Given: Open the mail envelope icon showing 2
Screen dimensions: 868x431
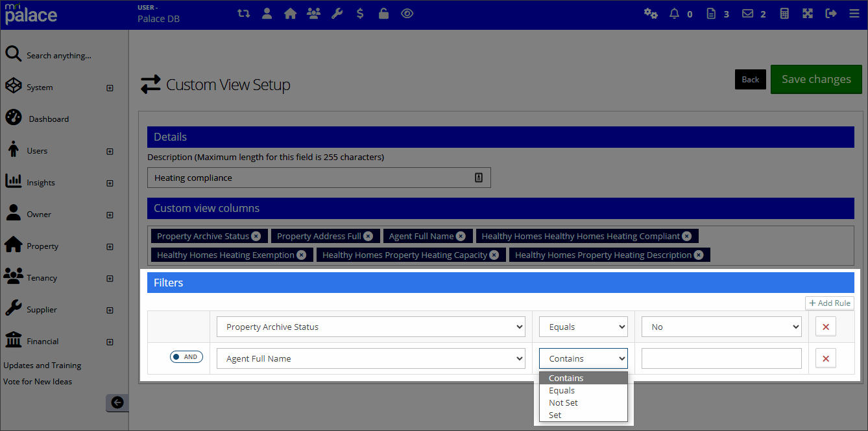Looking at the screenshot, I should (x=748, y=13).
